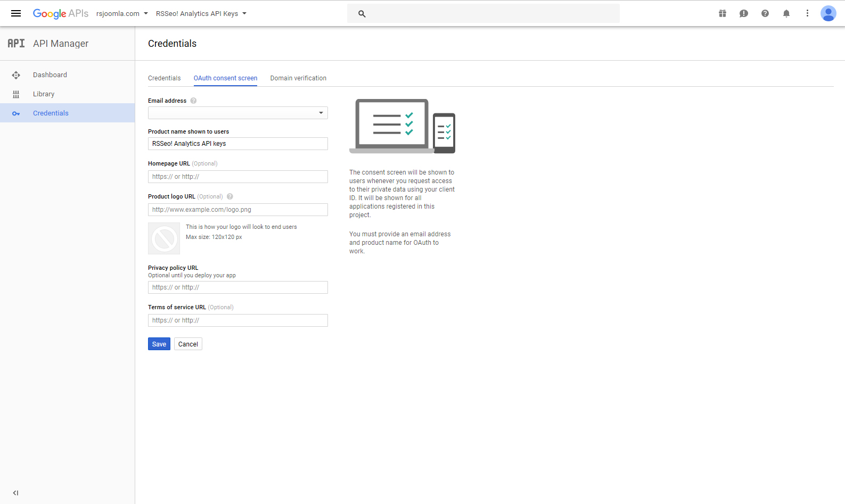Click the API Manager logo icon

coord(16,44)
